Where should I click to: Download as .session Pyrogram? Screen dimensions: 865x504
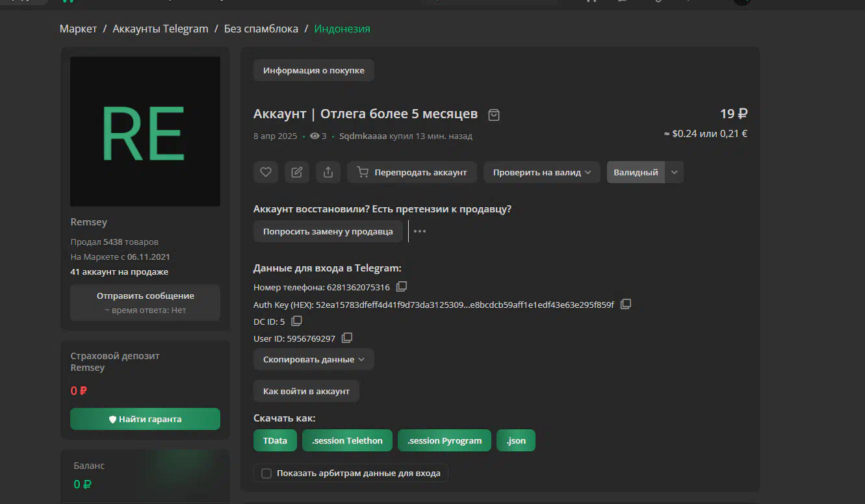click(445, 440)
